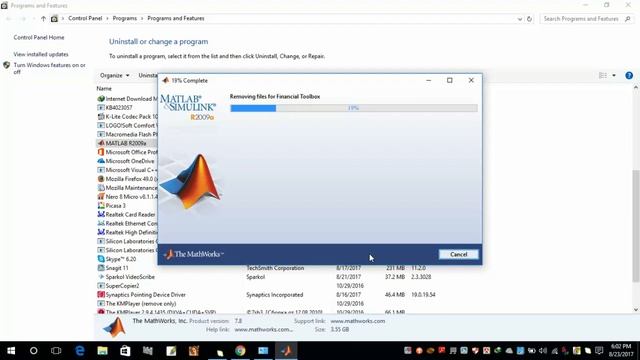This screenshot has width=640, height=360.
Task: Open View installed updates link
Action: click(x=41, y=54)
